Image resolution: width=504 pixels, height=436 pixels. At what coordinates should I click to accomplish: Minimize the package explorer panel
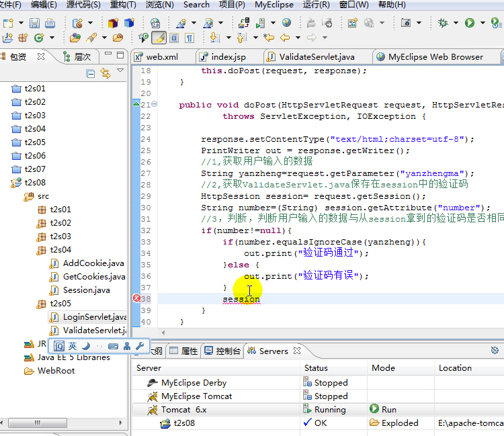108,54
